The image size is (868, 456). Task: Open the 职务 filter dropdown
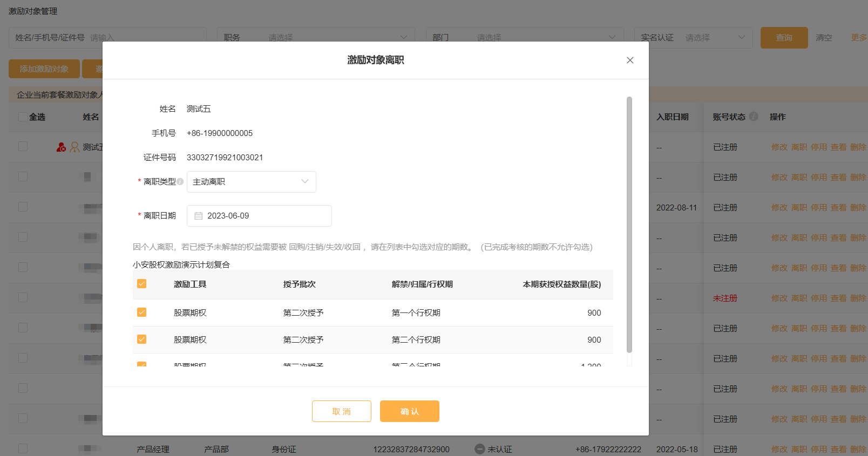click(316, 38)
